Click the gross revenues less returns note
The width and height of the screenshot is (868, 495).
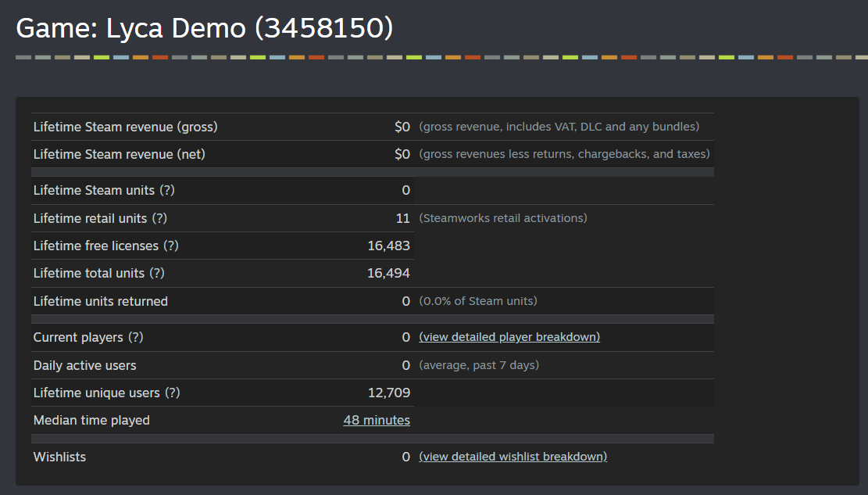pos(565,153)
